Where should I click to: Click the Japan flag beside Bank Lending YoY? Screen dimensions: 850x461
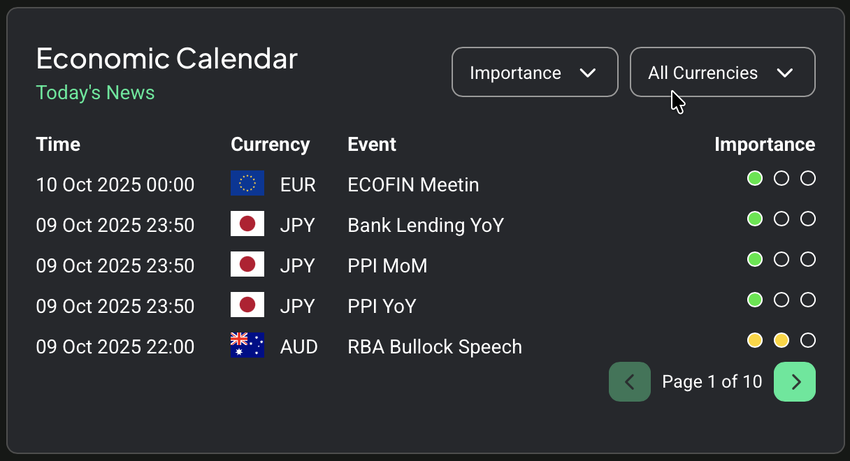(247, 224)
